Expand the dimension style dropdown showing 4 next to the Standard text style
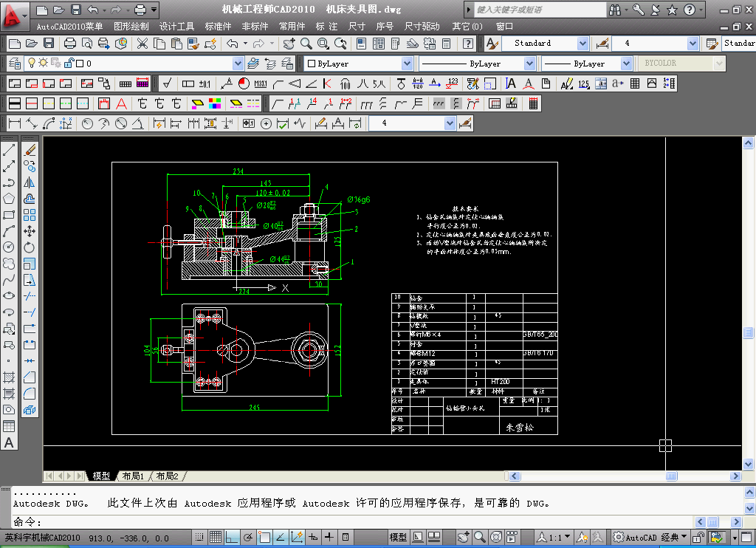 pyautogui.click(x=693, y=44)
